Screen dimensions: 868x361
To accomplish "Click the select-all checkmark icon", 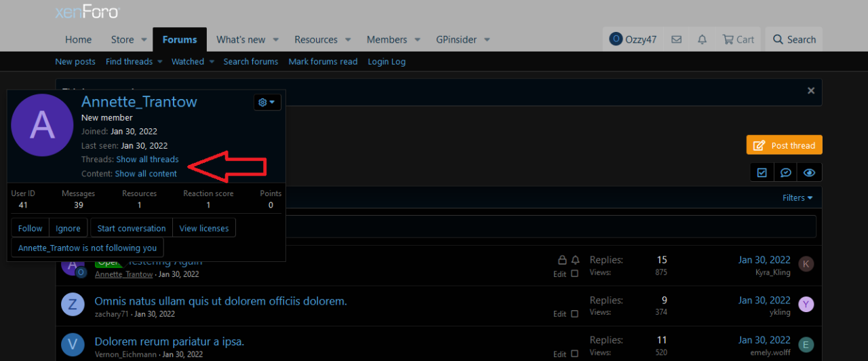I will click(762, 172).
